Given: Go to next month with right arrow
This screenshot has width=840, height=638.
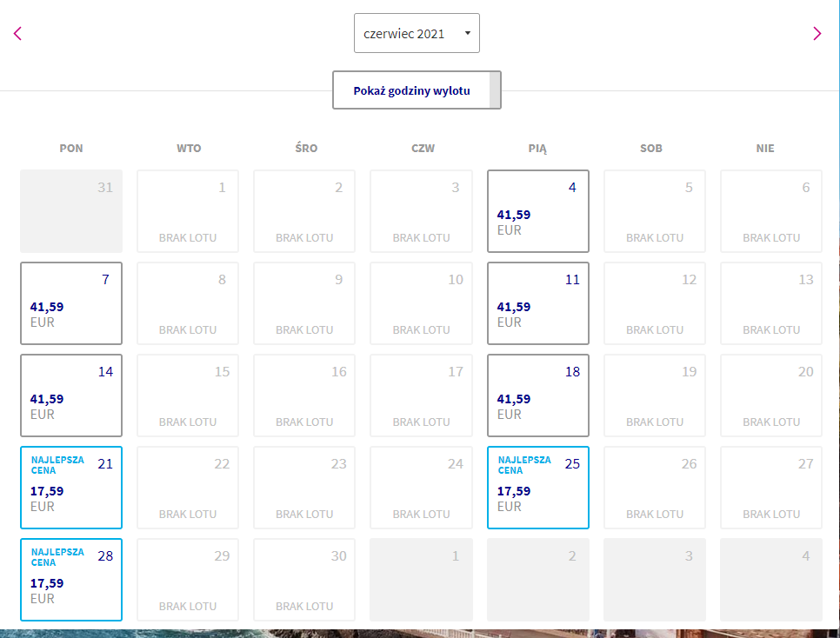Looking at the screenshot, I should [x=817, y=34].
